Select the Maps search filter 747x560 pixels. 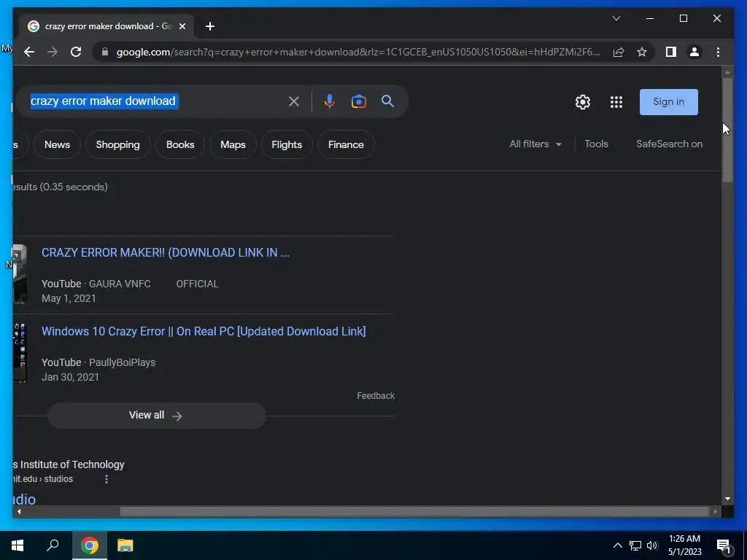click(x=233, y=144)
